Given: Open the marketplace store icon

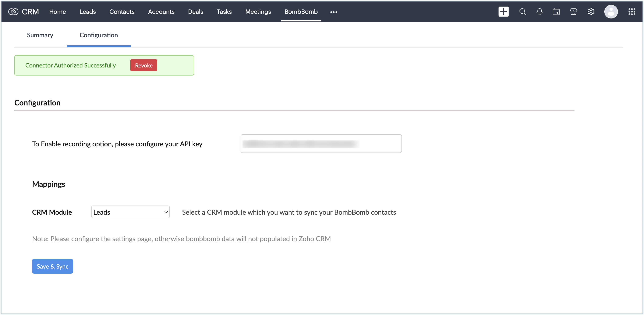Looking at the screenshot, I should coord(573,12).
